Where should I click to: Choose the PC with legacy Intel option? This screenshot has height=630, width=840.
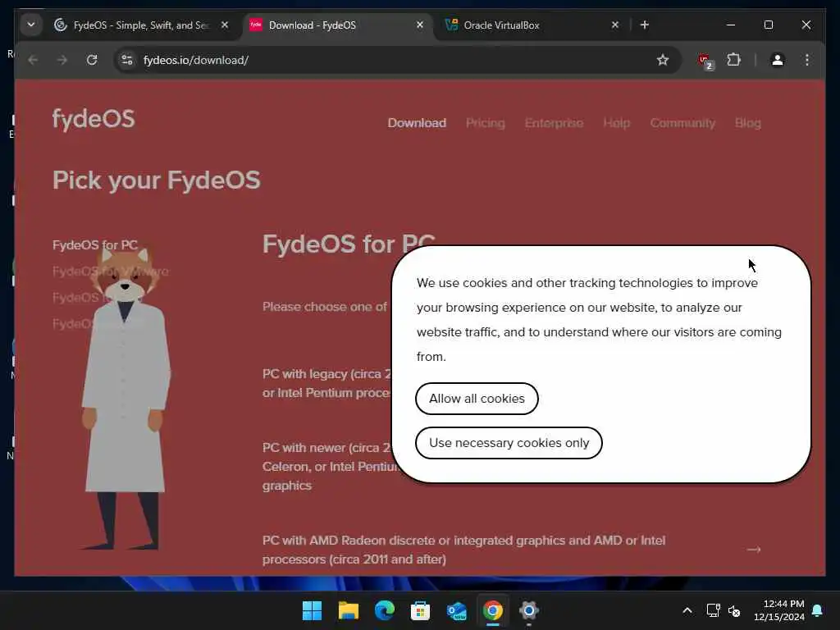pyautogui.click(x=326, y=383)
